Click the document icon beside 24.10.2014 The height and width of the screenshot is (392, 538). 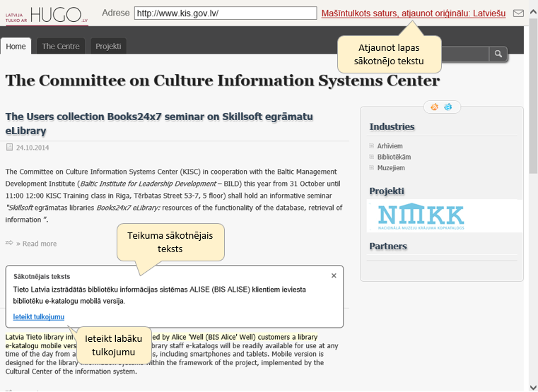[9, 148]
